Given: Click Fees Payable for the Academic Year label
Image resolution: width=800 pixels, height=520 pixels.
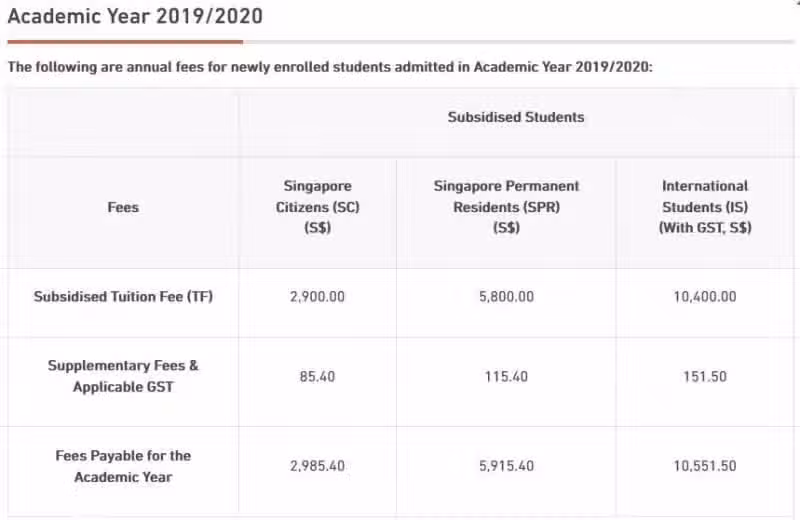Looking at the screenshot, I should point(123,466).
